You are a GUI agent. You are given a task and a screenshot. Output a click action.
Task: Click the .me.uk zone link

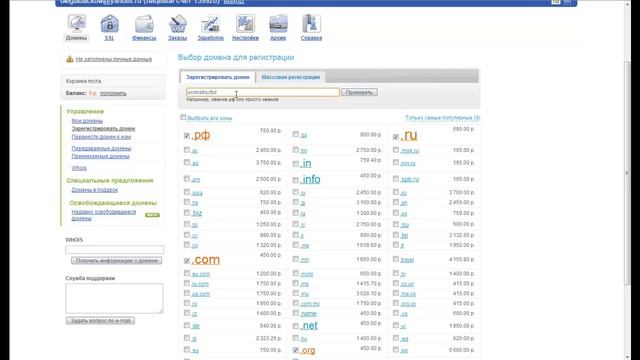[x=408, y=294]
